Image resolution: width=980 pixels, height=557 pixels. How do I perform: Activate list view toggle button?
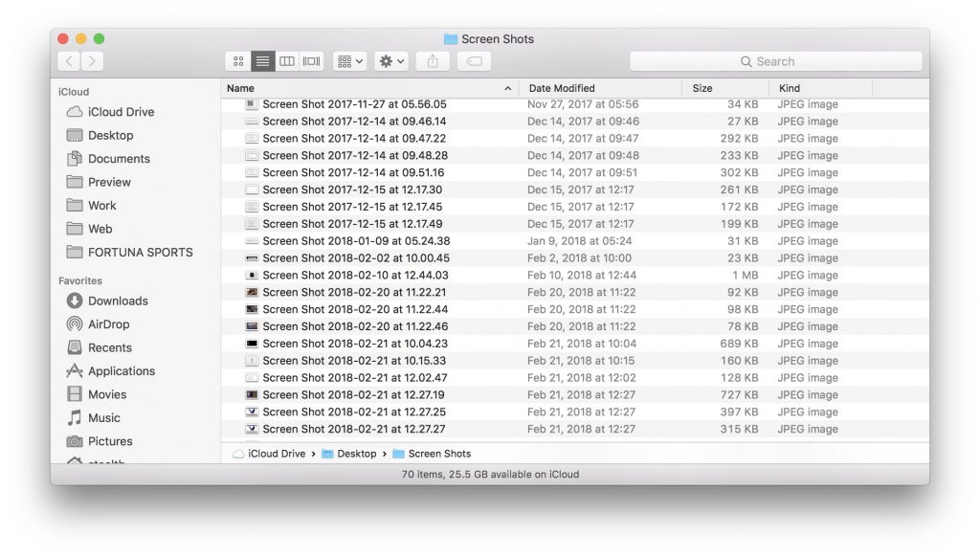pos(263,61)
